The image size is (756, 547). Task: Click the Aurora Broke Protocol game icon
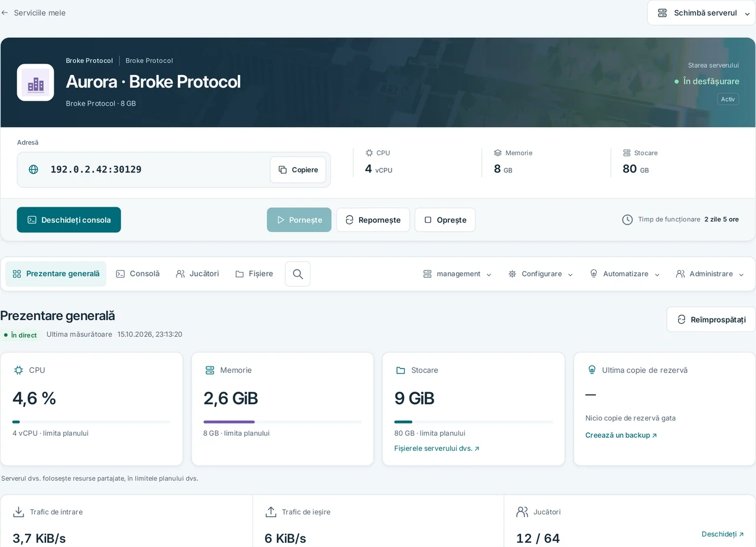35,83
